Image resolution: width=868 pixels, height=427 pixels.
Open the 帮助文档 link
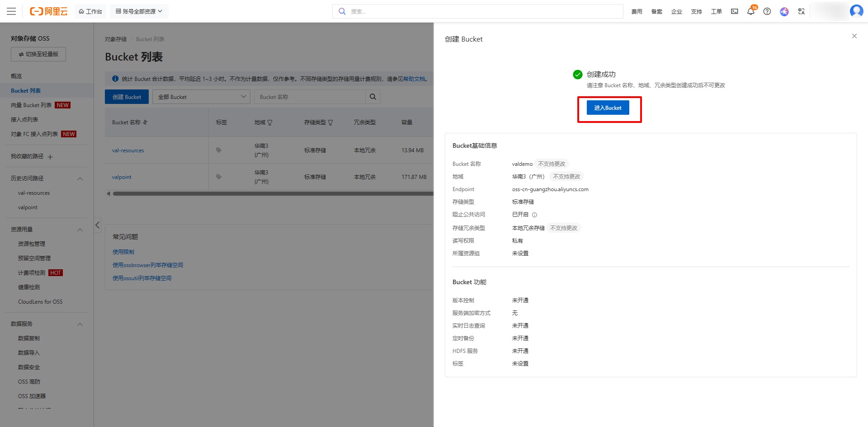pos(414,79)
